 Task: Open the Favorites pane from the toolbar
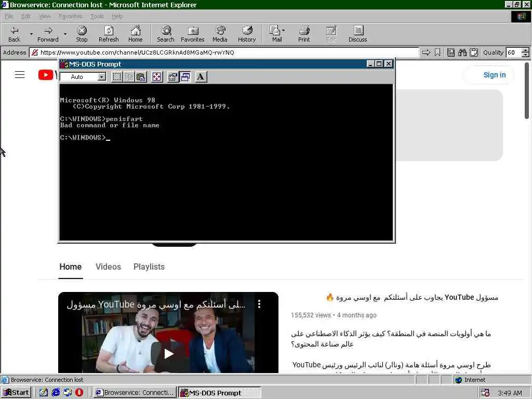pyautogui.click(x=193, y=34)
